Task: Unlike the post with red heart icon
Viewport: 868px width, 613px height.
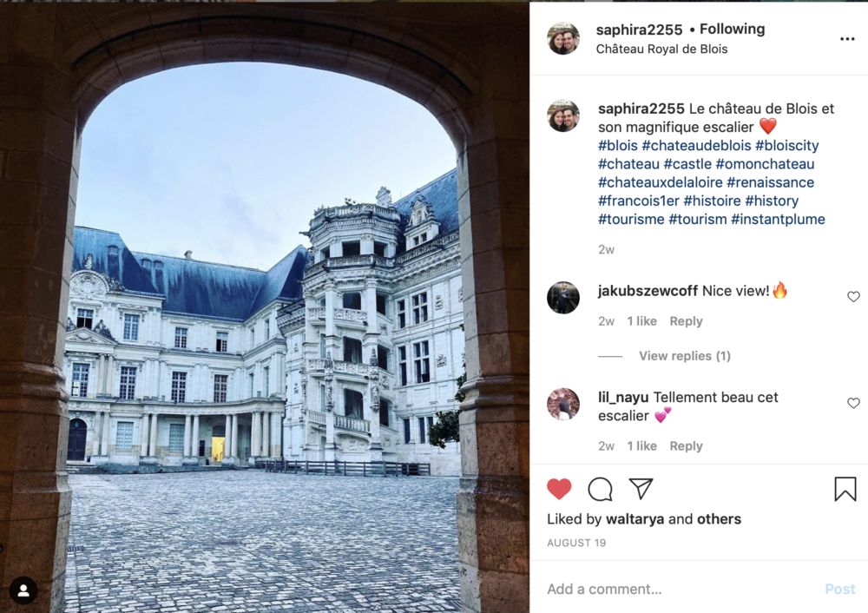Action: click(559, 489)
